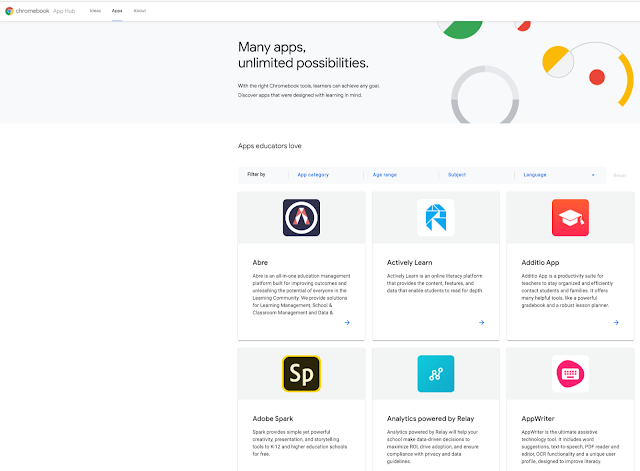
Task: Click the arrow on Additio App card
Action: point(616,322)
